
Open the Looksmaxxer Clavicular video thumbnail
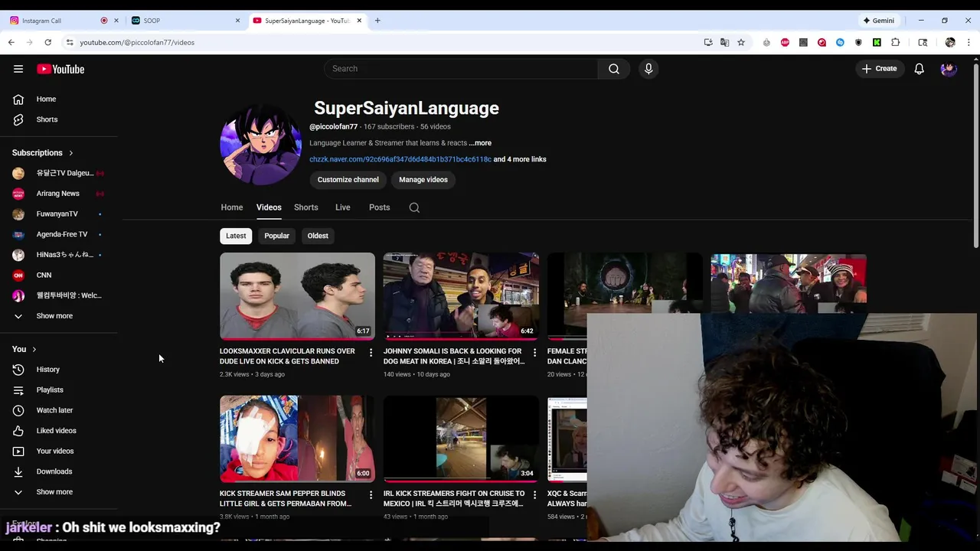coord(297,296)
